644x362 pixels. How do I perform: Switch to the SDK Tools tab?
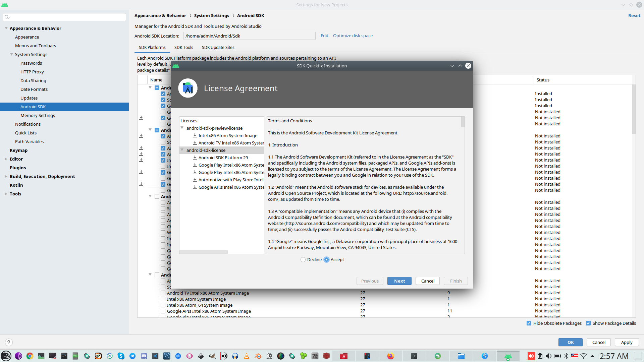[183, 48]
